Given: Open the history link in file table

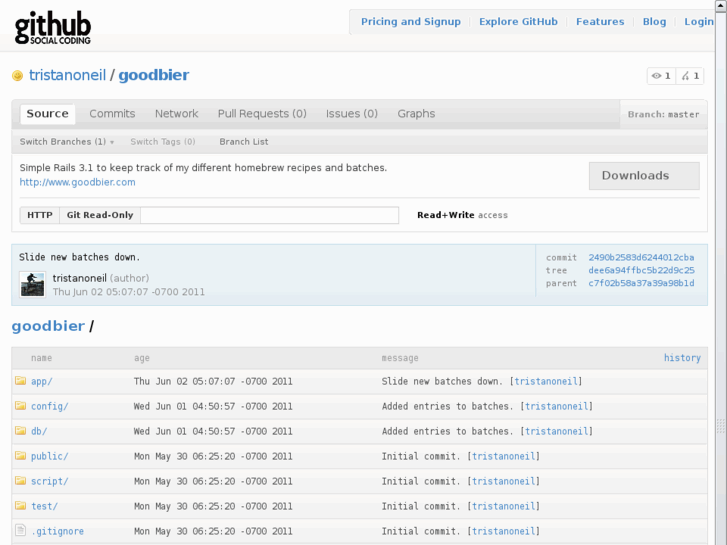Looking at the screenshot, I should click(682, 358).
